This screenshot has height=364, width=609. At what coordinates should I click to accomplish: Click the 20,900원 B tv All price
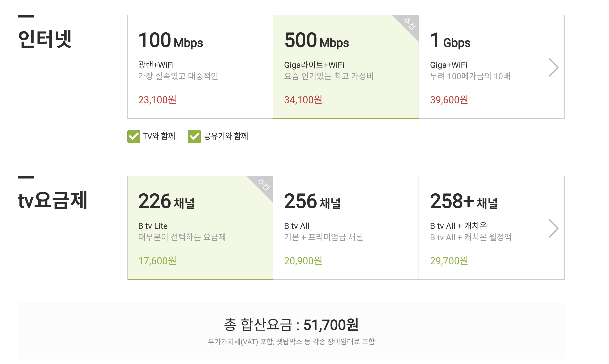click(303, 261)
